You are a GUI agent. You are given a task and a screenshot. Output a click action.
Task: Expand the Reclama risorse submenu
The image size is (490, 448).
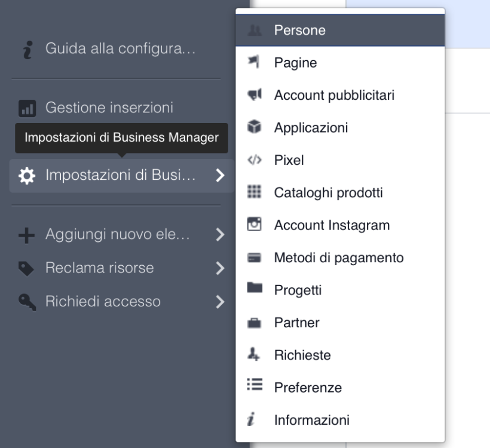click(220, 268)
